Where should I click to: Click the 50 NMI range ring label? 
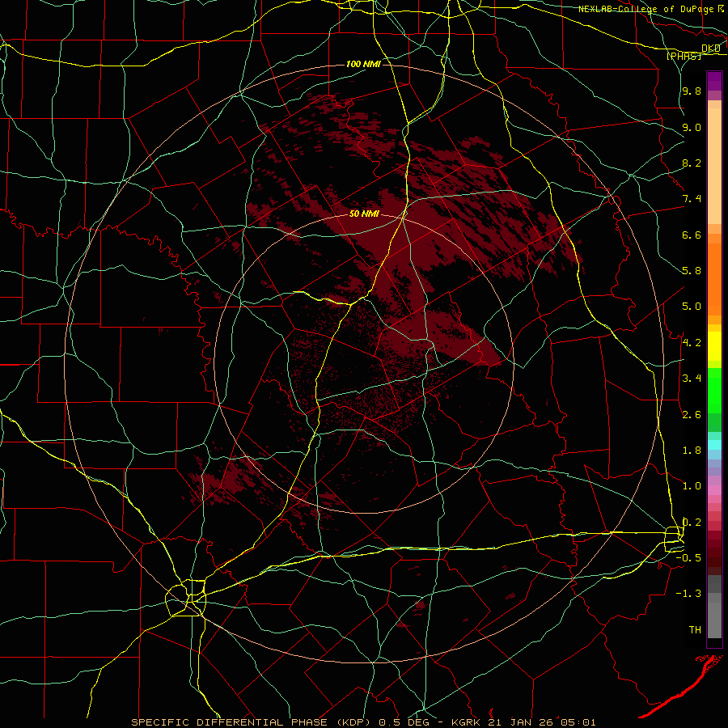tap(364, 214)
